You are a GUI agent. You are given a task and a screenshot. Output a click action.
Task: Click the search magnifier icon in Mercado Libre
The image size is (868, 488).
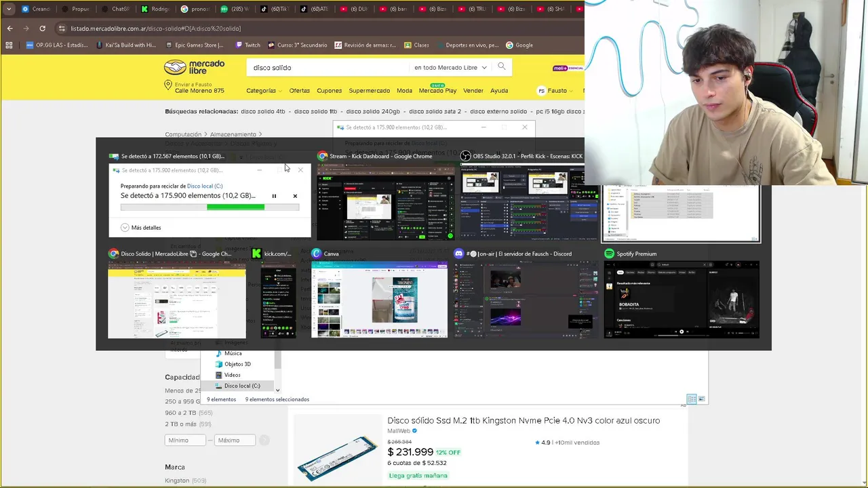coord(502,66)
